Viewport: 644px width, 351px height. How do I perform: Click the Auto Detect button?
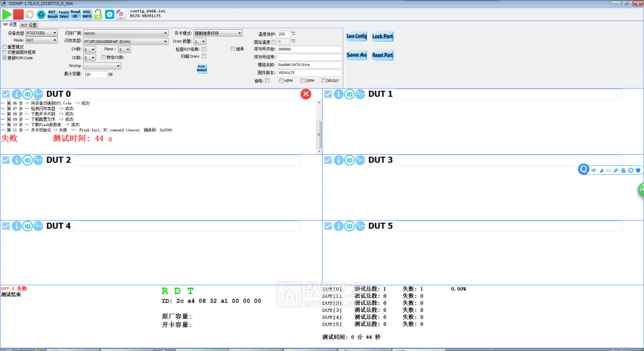[x=202, y=69]
